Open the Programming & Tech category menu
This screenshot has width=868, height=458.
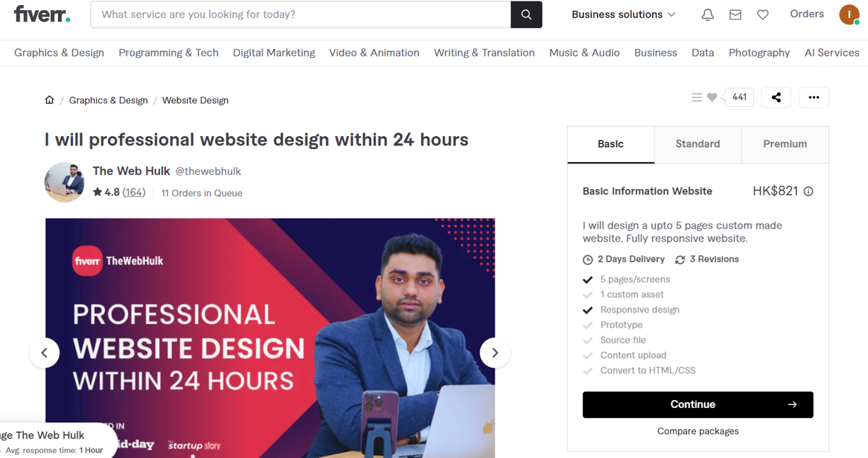tap(169, 53)
